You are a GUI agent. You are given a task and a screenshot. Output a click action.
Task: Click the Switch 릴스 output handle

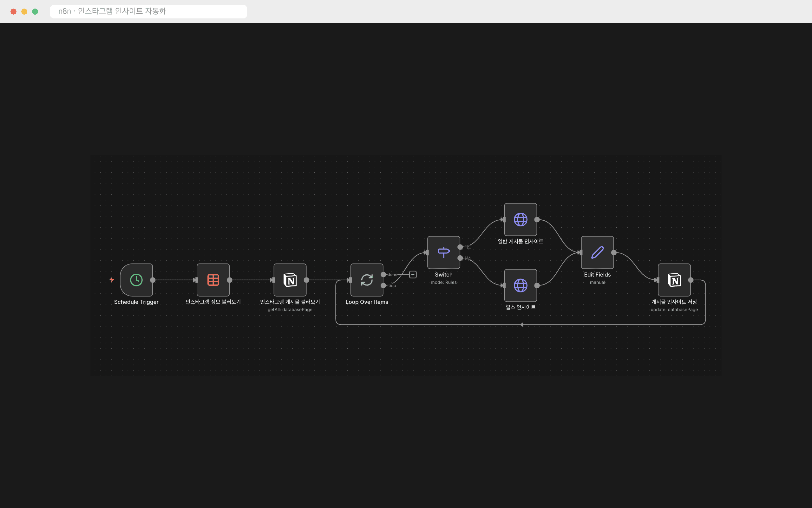pos(460,258)
